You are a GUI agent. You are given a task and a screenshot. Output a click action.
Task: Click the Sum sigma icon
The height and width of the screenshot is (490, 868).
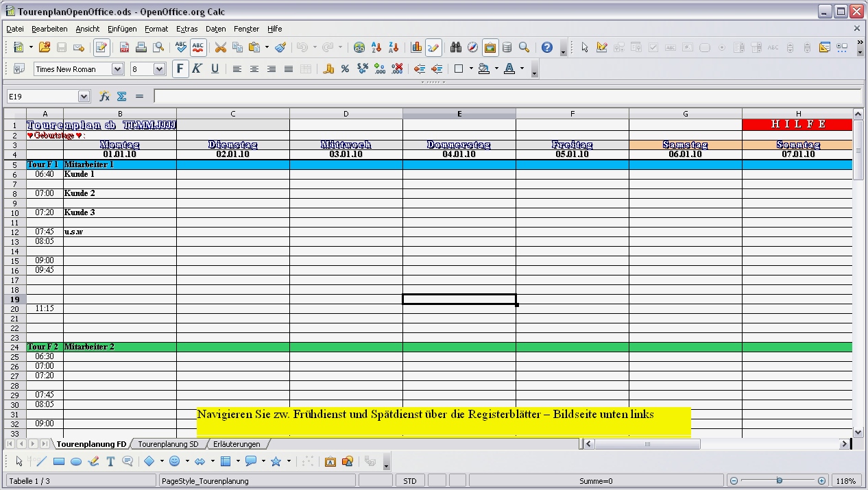[x=121, y=97]
